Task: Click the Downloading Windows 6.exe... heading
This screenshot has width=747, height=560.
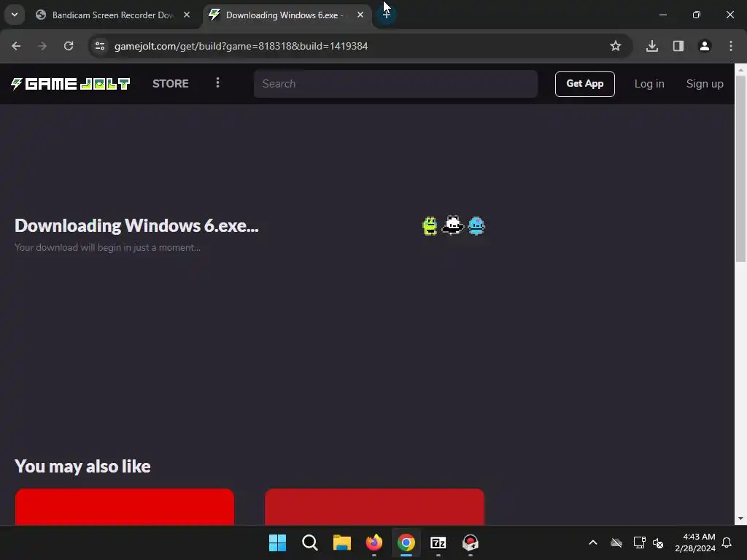Action: click(136, 226)
